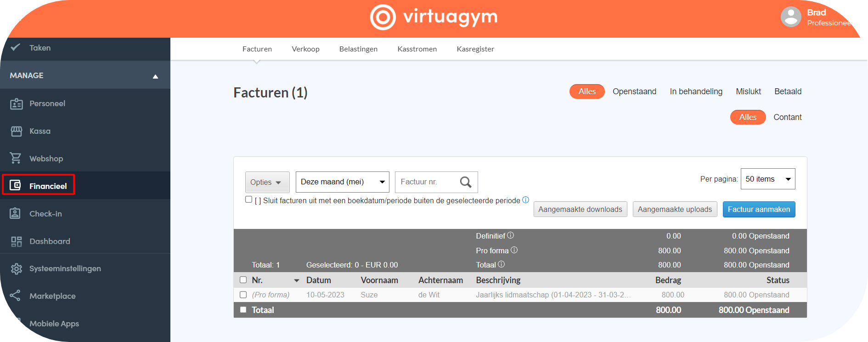Click the Financieel wallet icon

[x=16, y=185]
